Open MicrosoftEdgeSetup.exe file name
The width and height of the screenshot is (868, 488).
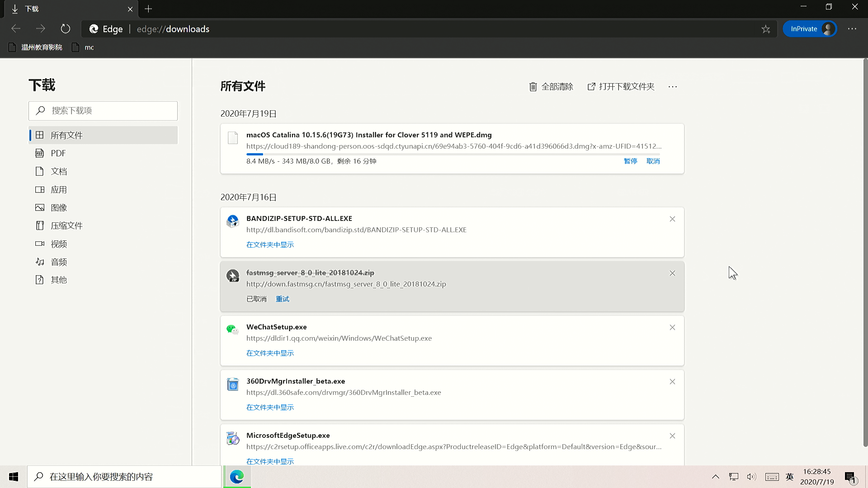point(288,436)
